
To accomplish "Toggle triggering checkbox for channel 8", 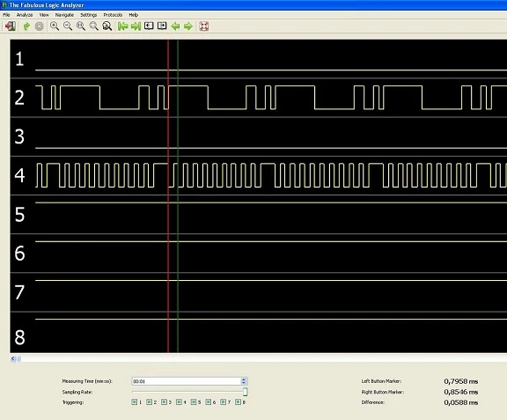I will 238,402.
